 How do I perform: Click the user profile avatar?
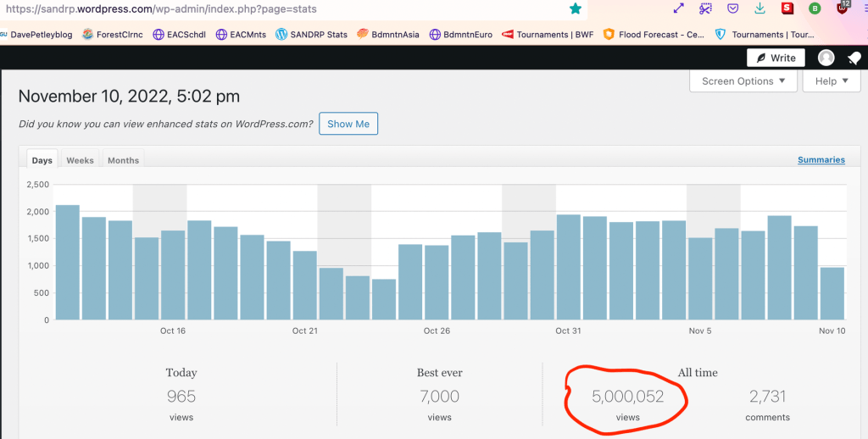(826, 58)
